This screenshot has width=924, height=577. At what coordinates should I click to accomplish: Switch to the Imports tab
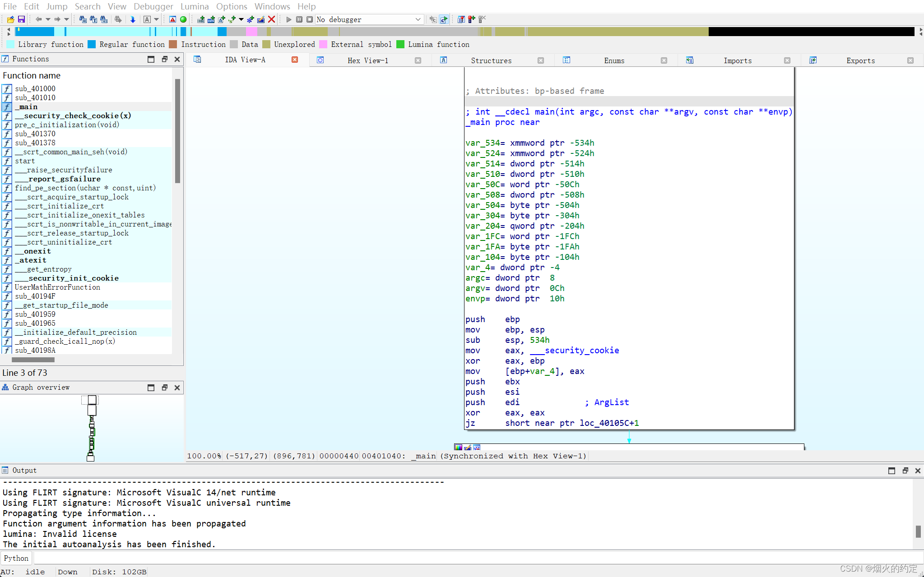point(737,60)
